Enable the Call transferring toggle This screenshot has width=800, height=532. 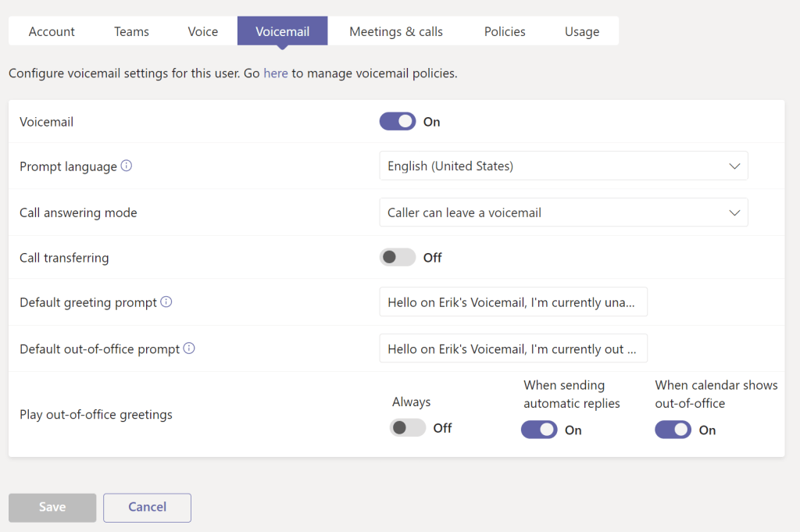398,258
